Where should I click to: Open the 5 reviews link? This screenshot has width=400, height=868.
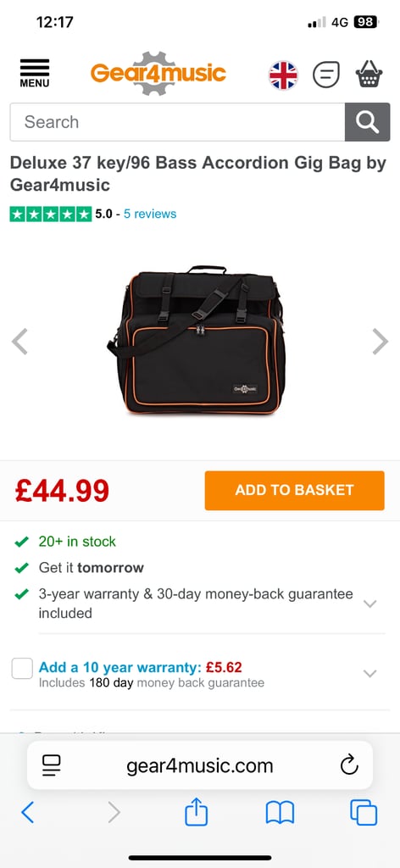pyautogui.click(x=150, y=214)
